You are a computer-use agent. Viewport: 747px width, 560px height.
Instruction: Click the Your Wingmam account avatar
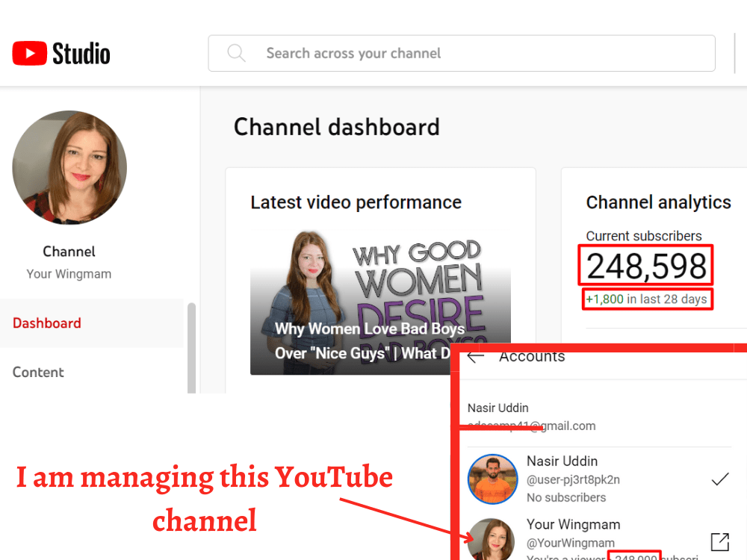(492, 539)
